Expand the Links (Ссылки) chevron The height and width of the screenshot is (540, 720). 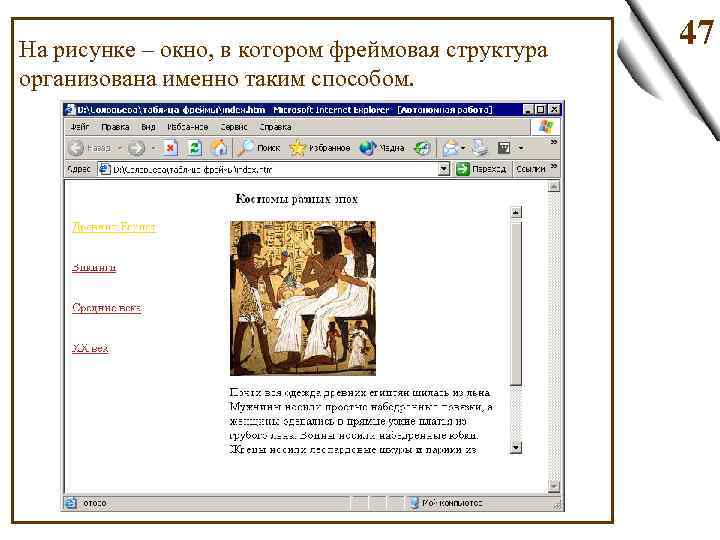554,166
